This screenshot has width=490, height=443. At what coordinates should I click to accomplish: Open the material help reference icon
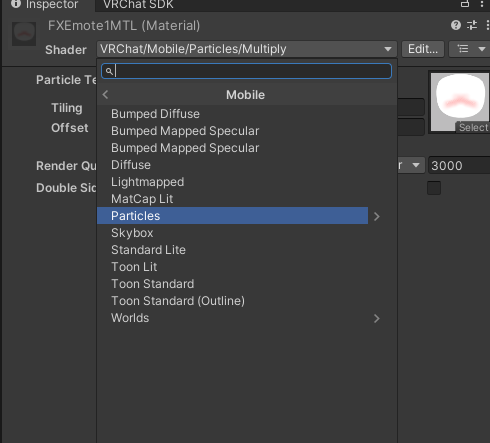click(x=456, y=25)
